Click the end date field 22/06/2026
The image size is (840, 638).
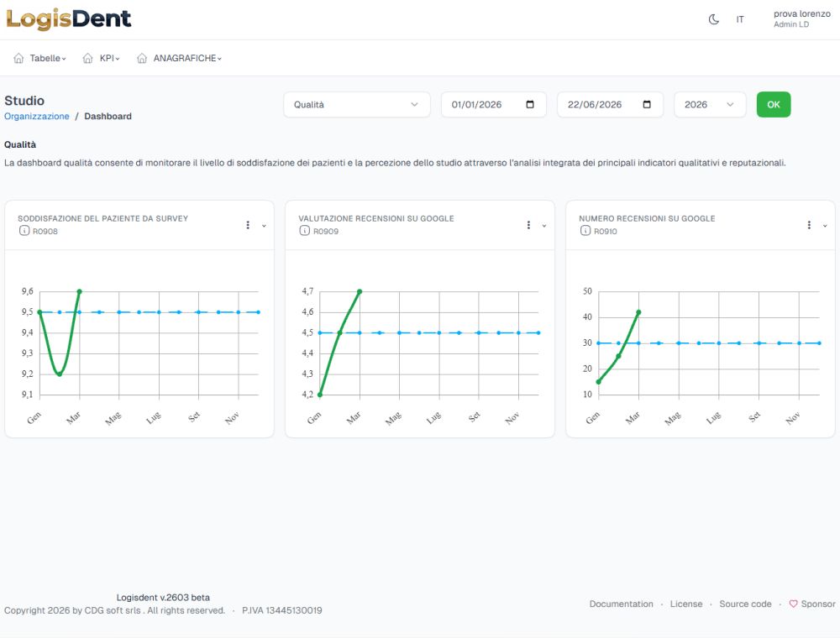click(610, 104)
